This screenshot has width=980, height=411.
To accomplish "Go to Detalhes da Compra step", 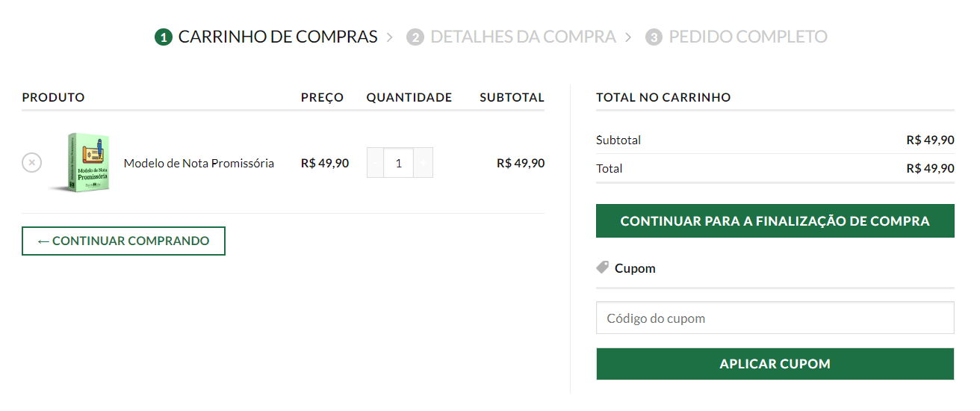I will (x=524, y=37).
